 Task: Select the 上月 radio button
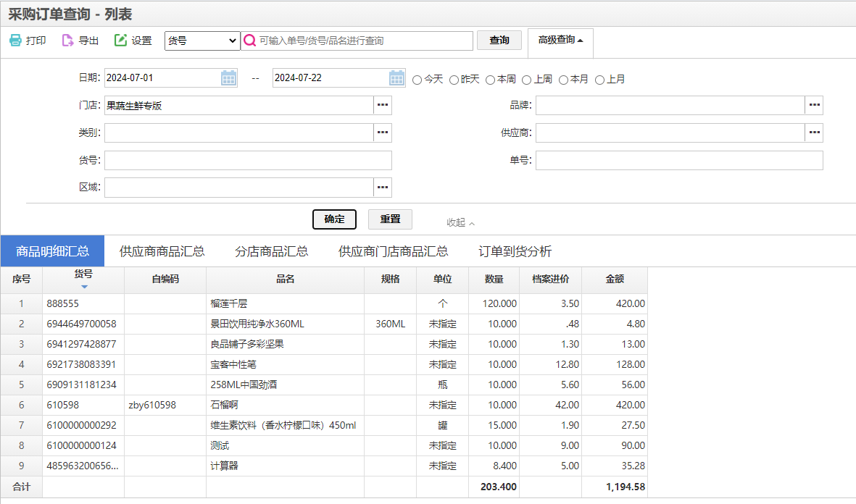599,80
